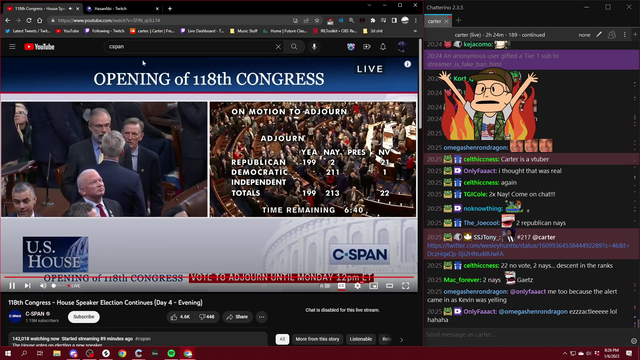Open Chatterino split three-dot menu
Image resolution: width=640 pixels, height=360 pixels.
[x=624, y=35]
